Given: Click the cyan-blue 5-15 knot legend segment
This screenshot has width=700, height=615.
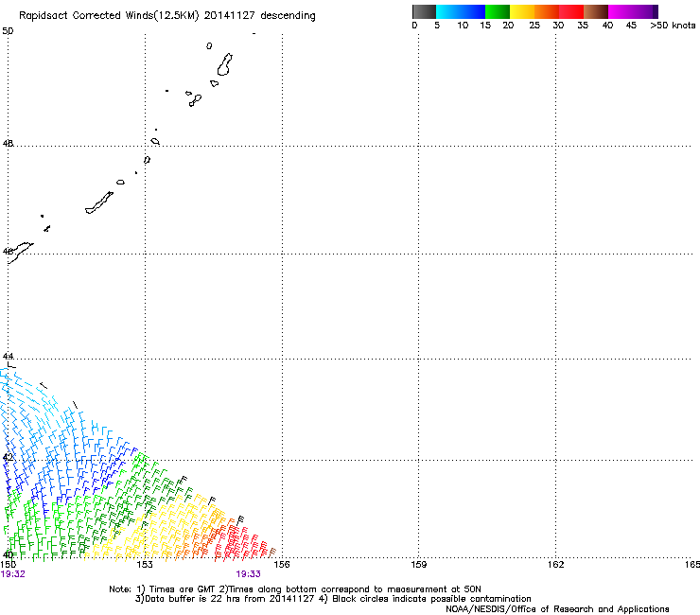Looking at the screenshot, I should tap(461, 11).
